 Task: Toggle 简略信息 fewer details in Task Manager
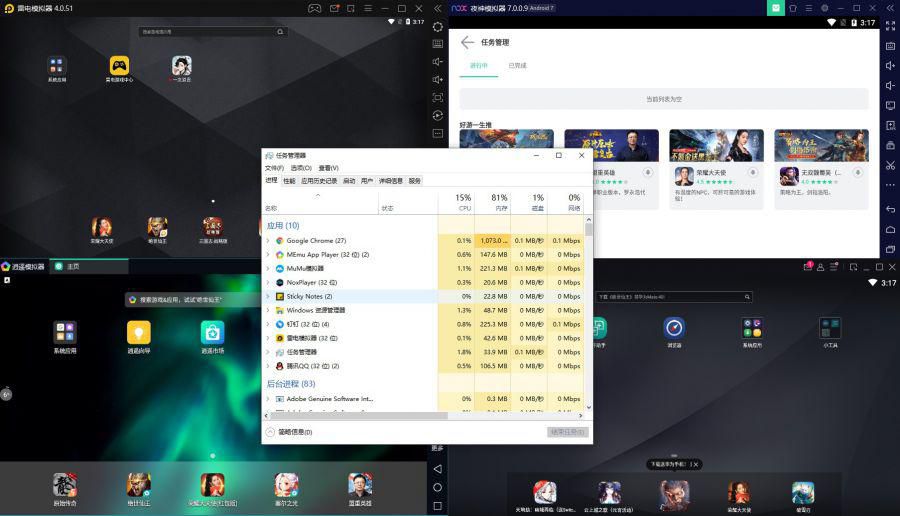[290, 432]
